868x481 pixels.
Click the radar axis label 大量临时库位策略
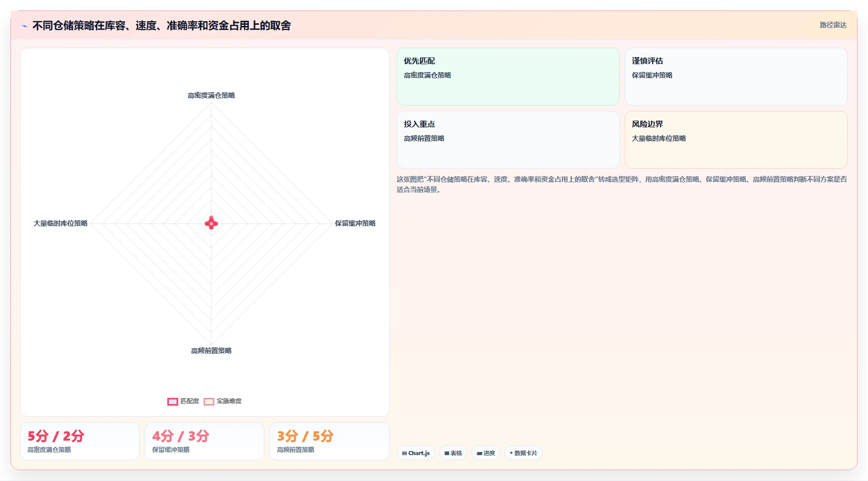[x=61, y=223]
